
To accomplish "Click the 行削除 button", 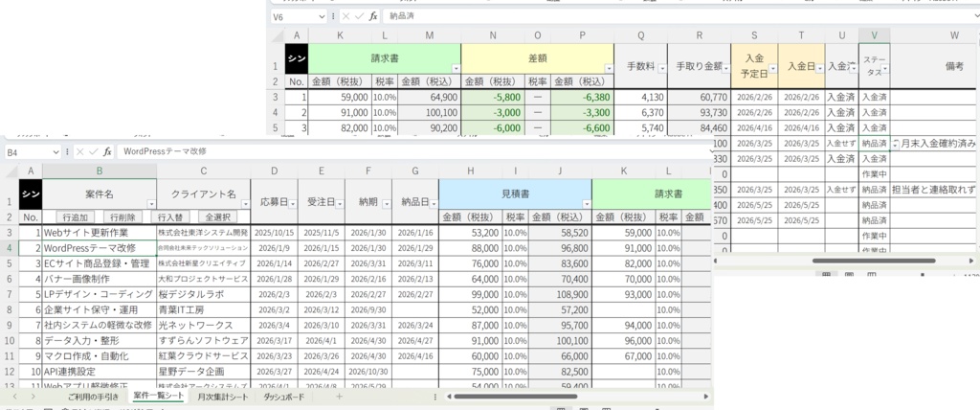I will point(123,217).
